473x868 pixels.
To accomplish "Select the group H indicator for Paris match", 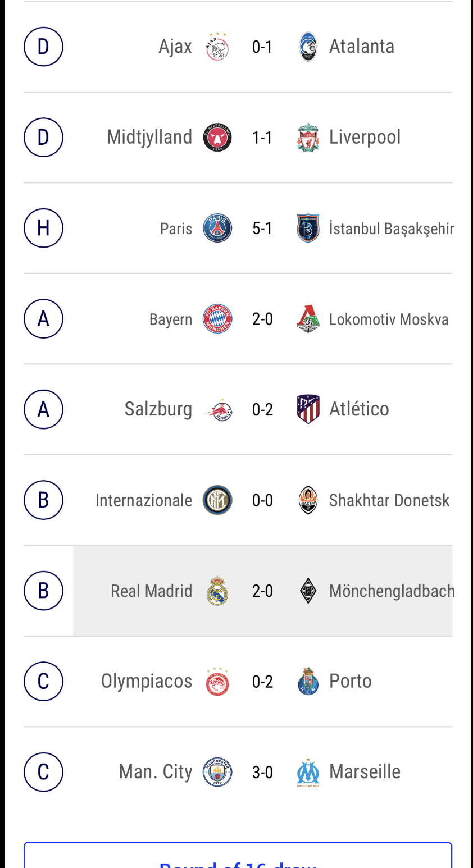I will pyautogui.click(x=43, y=228).
